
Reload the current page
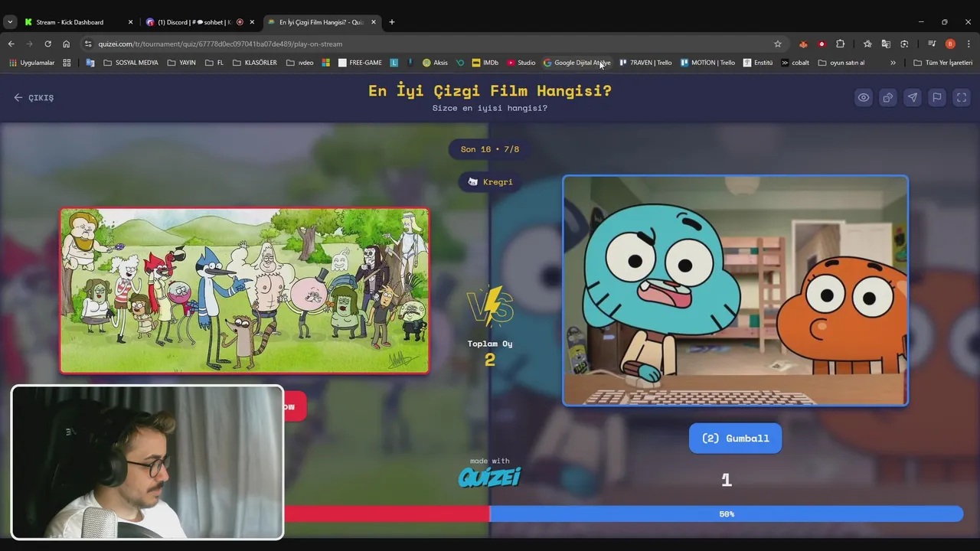(47, 44)
